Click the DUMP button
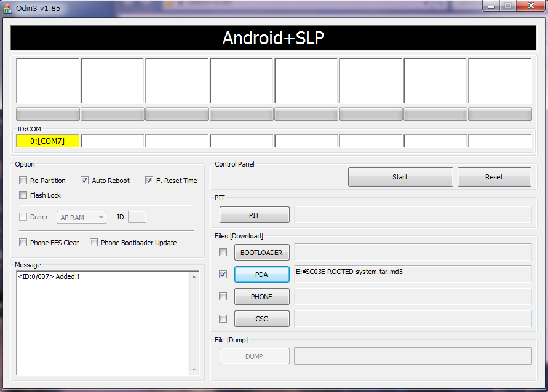This screenshot has width=548, height=392. (255, 356)
